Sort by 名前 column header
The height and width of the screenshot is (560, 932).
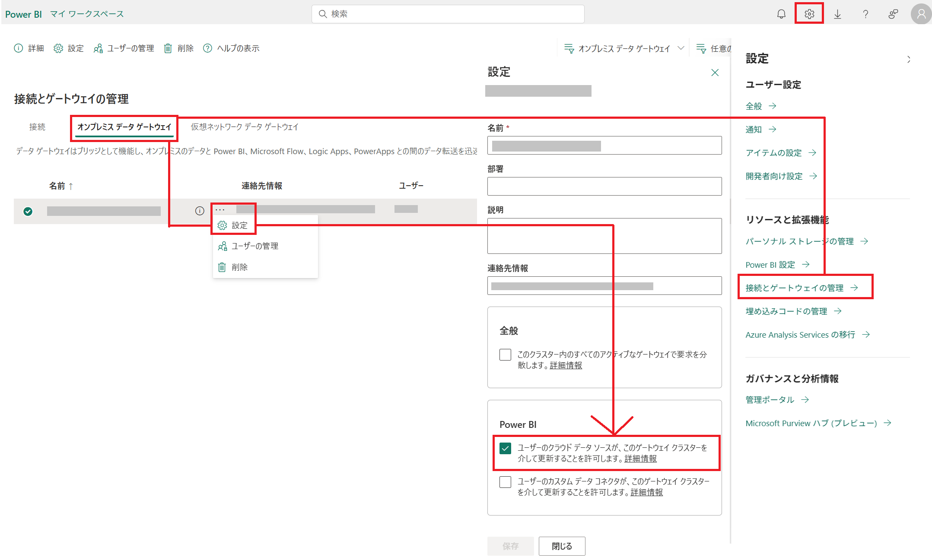(x=61, y=186)
